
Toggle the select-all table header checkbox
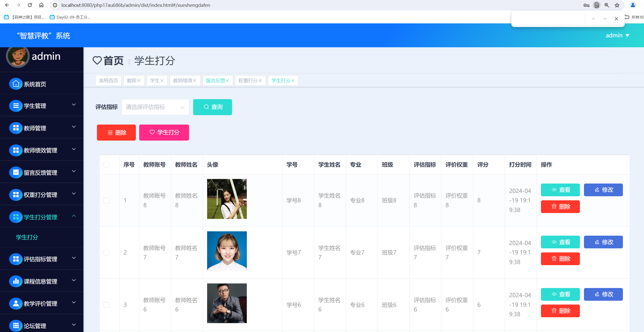[x=106, y=165]
